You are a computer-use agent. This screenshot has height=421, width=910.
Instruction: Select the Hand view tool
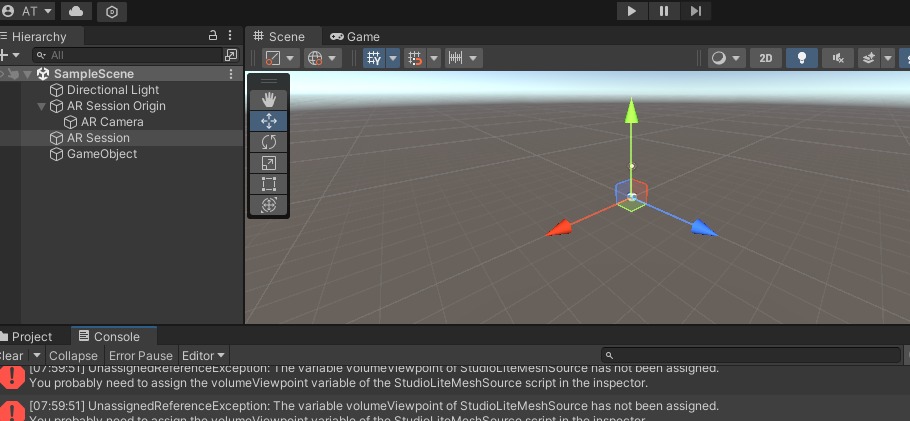(268, 100)
